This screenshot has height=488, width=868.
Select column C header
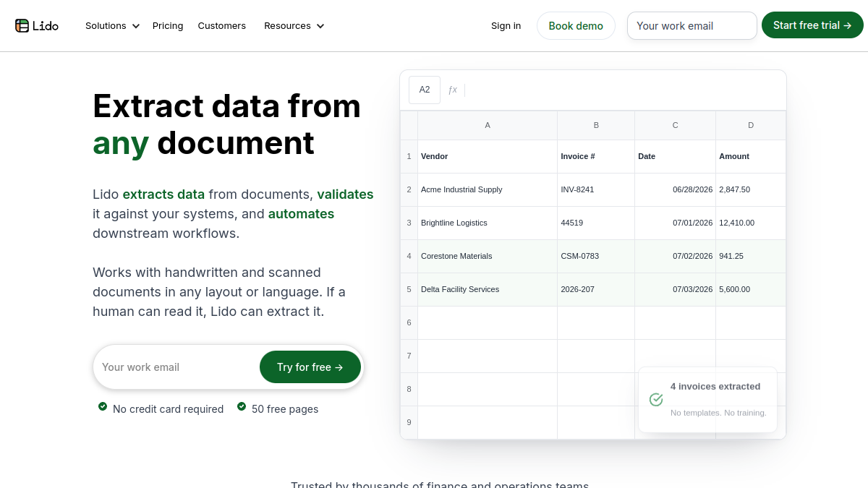[676, 125]
